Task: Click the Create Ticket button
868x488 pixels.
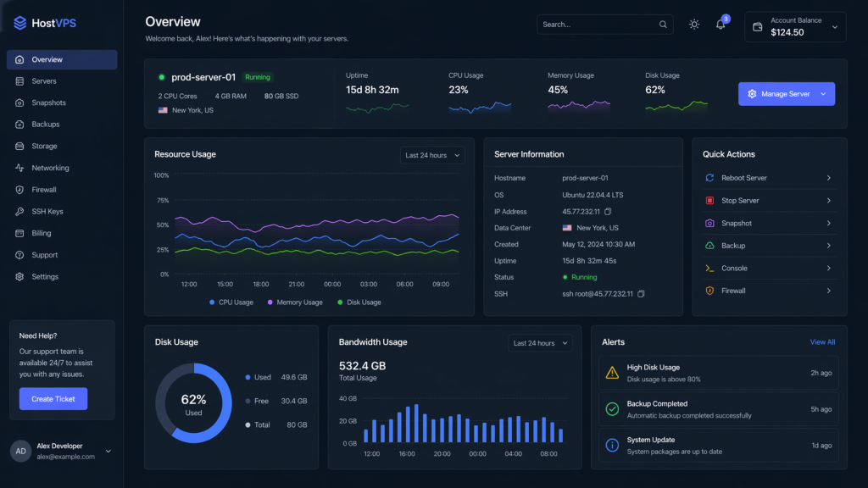Action: tap(53, 398)
